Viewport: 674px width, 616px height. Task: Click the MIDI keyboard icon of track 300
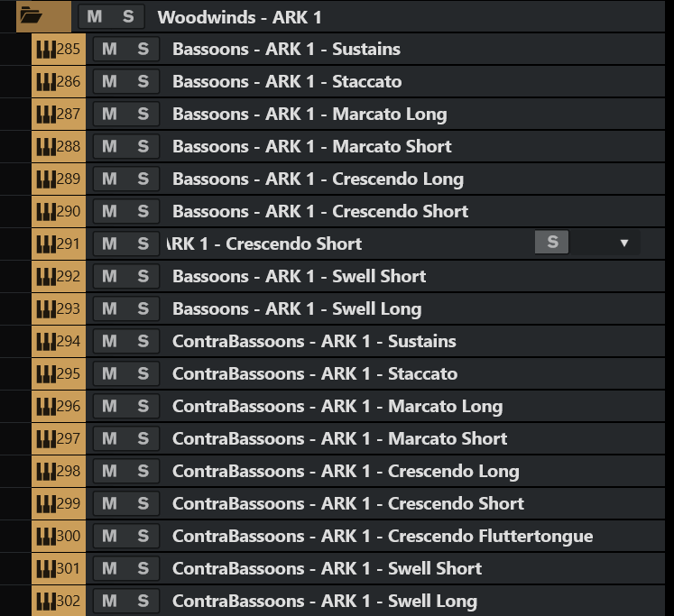point(46,536)
